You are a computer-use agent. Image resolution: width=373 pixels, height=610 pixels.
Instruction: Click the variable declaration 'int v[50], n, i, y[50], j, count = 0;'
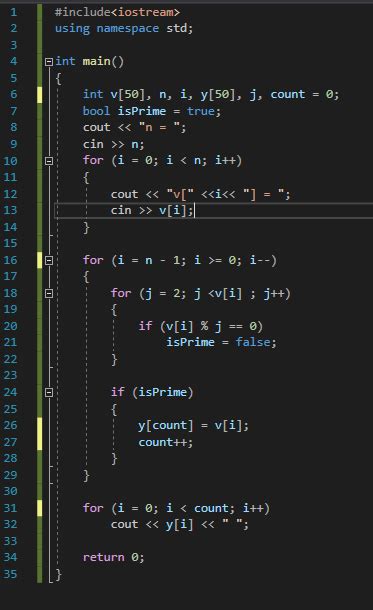(x=211, y=95)
